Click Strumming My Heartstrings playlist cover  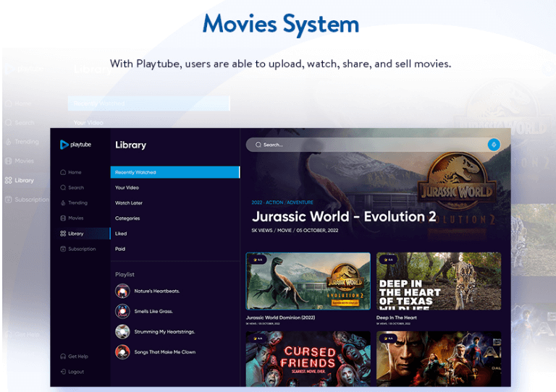tap(122, 332)
